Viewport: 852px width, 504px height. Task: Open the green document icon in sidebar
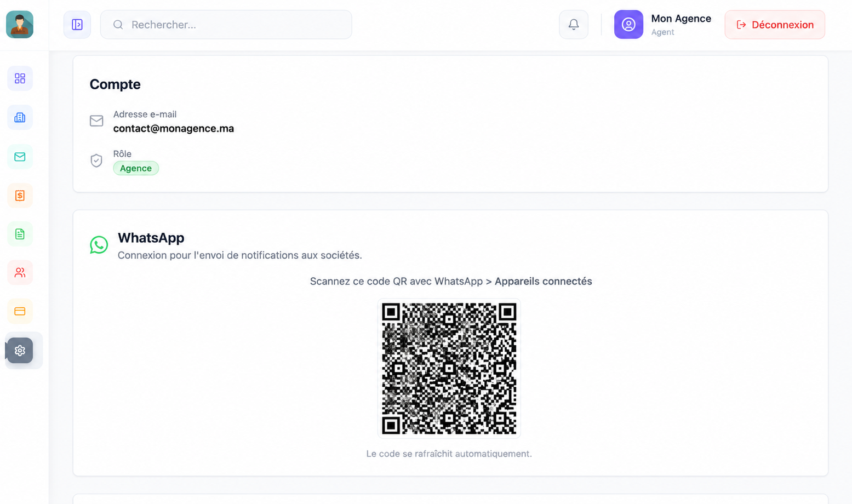coord(20,234)
